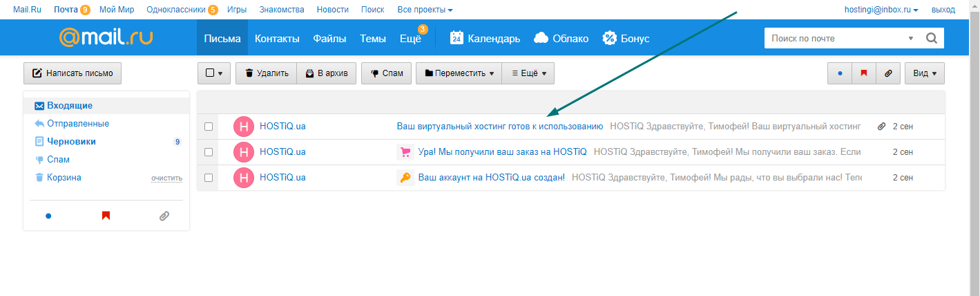Viewport: 980px width, 296px height.
Task: Open the search options dropdown arrow
Action: (911, 39)
